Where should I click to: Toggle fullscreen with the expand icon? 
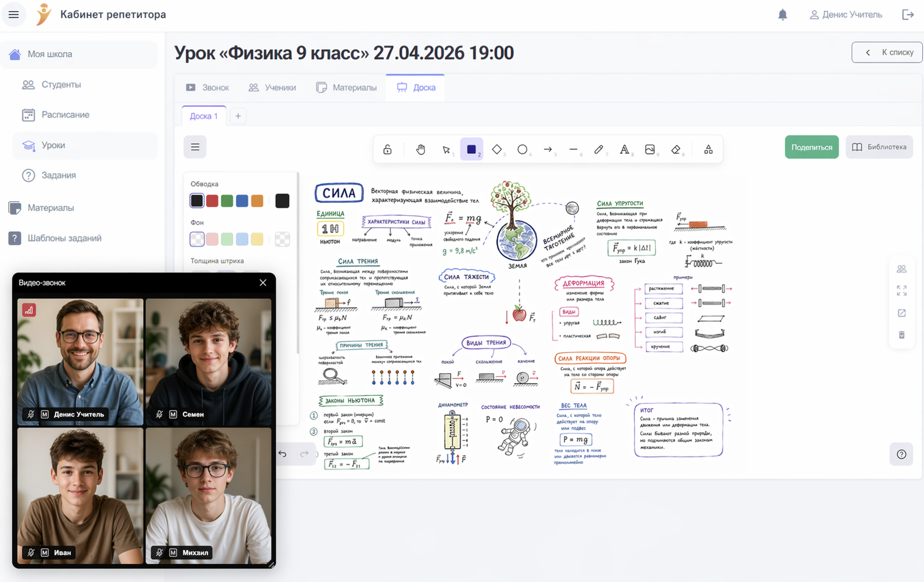point(902,291)
